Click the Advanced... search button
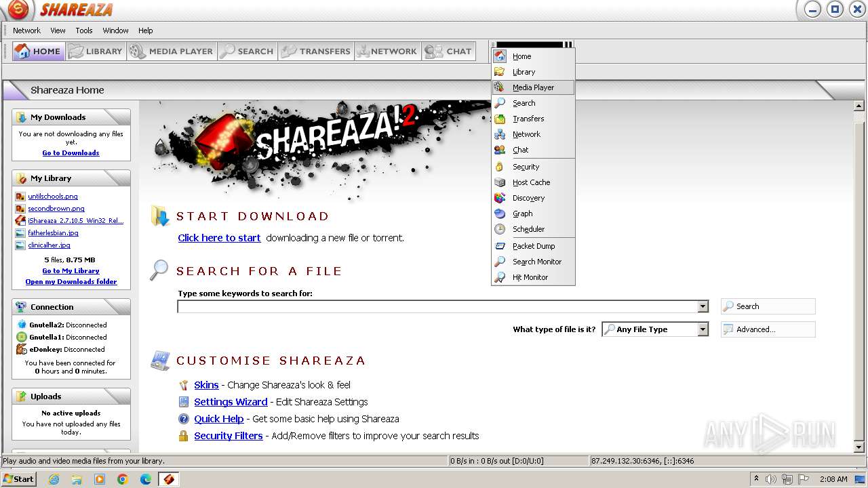This screenshot has height=488, width=868. coord(768,329)
